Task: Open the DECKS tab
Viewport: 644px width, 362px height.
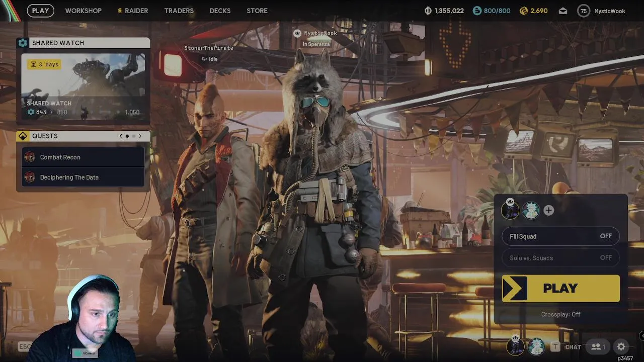Action: [x=220, y=11]
